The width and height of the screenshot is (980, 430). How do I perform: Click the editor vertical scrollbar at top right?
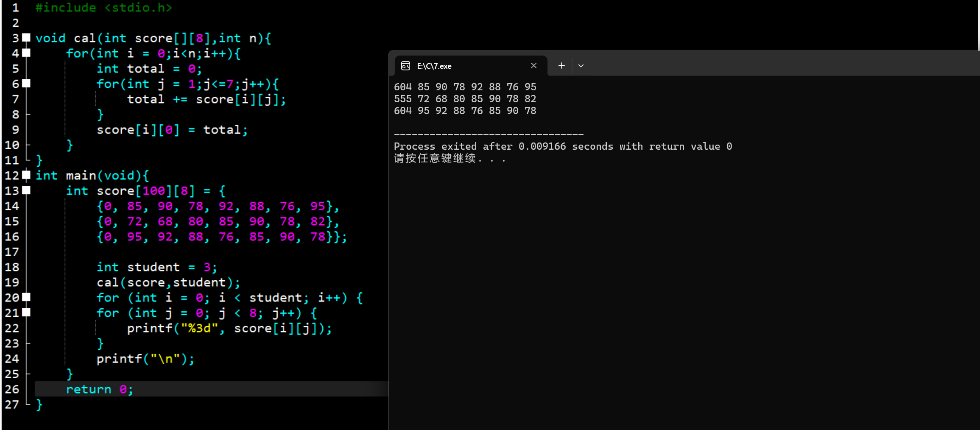[x=979, y=25]
